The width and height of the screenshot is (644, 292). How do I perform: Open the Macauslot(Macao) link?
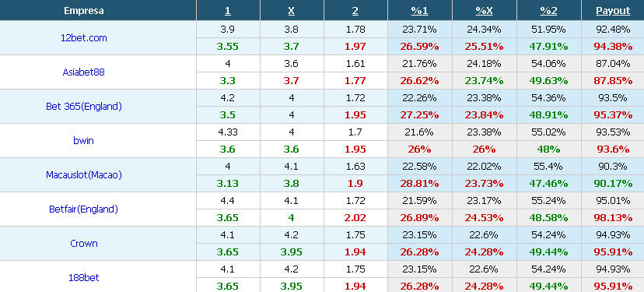tap(84, 174)
